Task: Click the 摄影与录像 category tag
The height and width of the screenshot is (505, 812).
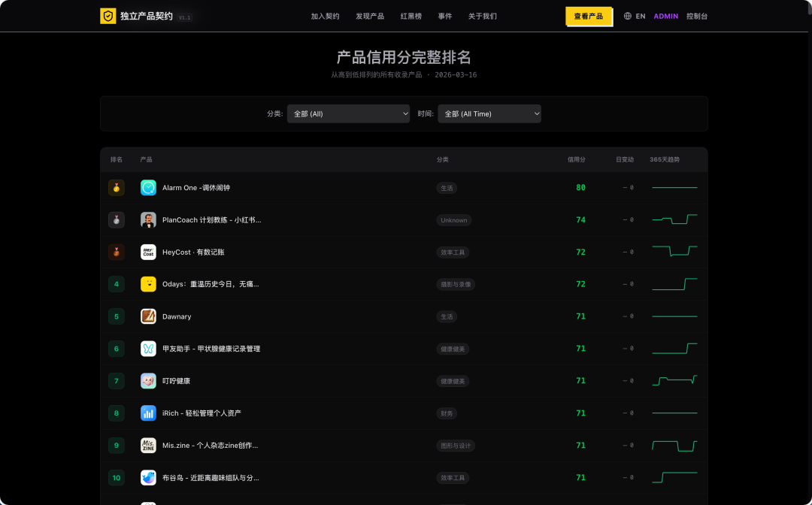Action: click(456, 284)
